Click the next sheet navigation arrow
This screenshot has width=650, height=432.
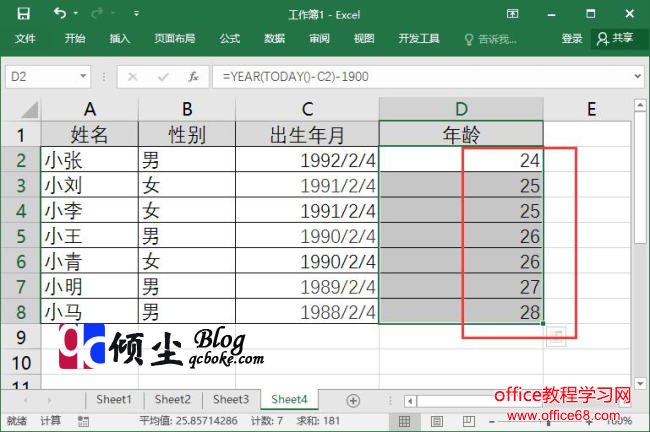(49, 400)
